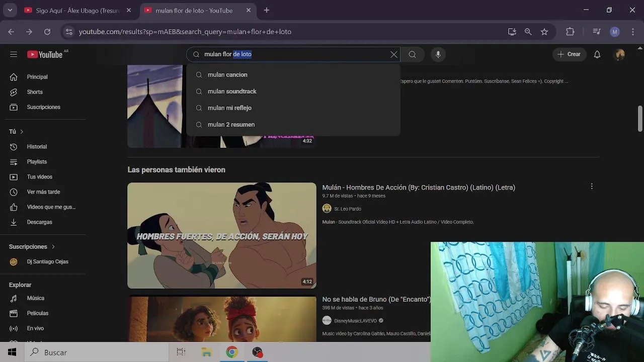Image resolution: width=644 pixels, height=362 pixels.
Task: Select suggestion mulan mi reflejo
Action: tap(293, 108)
